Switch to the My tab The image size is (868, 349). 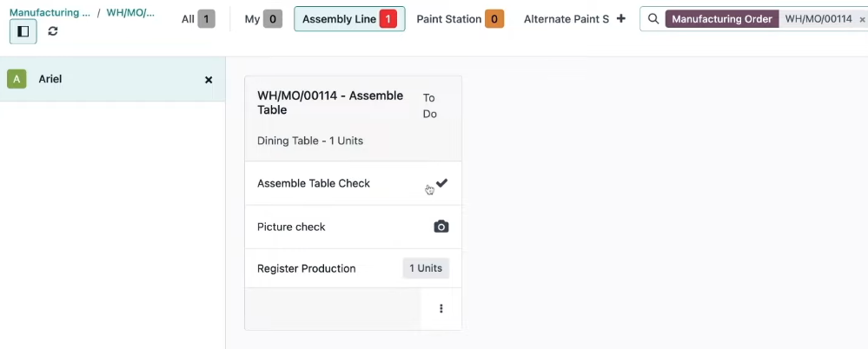(263, 19)
